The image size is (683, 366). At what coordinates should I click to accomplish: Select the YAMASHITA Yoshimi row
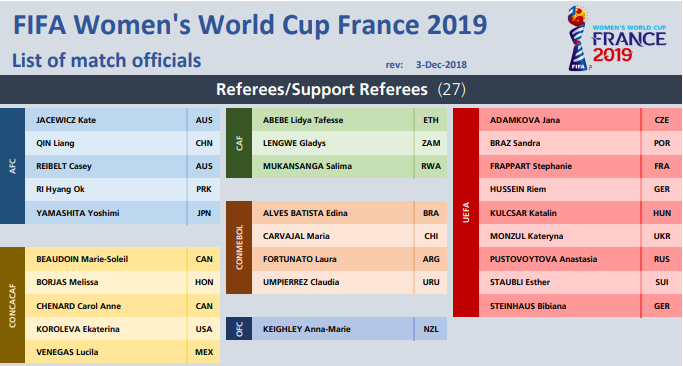[x=122, y=213]
